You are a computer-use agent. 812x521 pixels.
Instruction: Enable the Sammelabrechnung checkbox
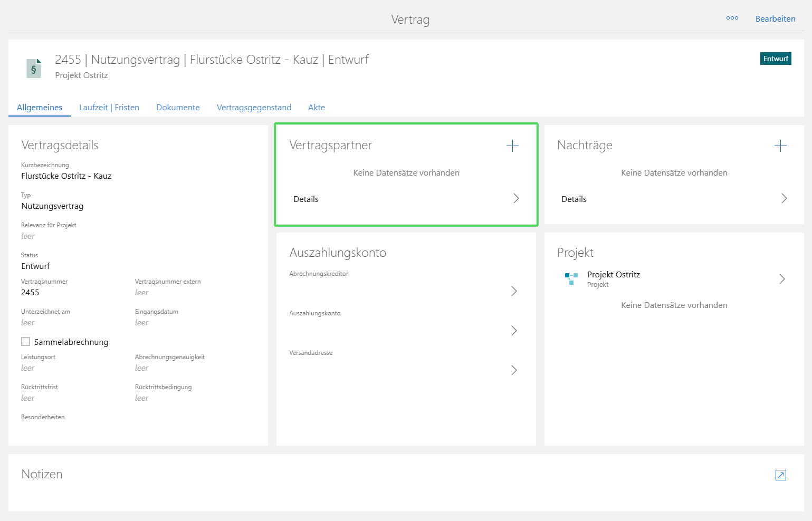point(26,342)
